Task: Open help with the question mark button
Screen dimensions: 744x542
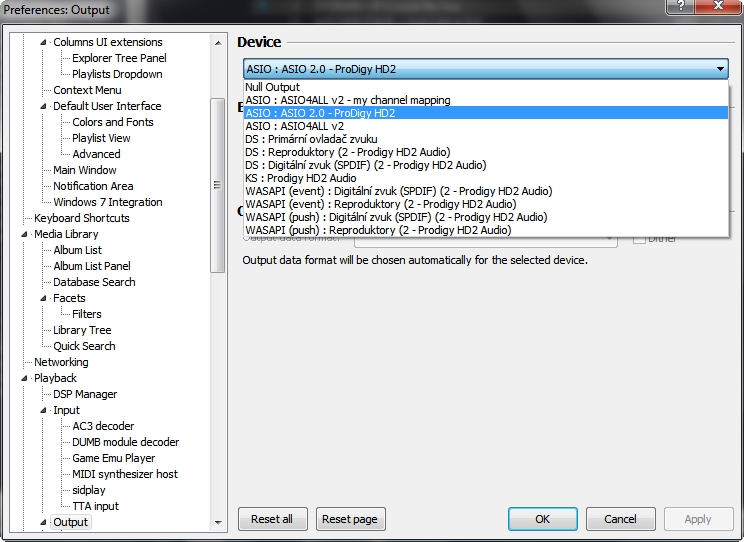Action: click(680, 6)
